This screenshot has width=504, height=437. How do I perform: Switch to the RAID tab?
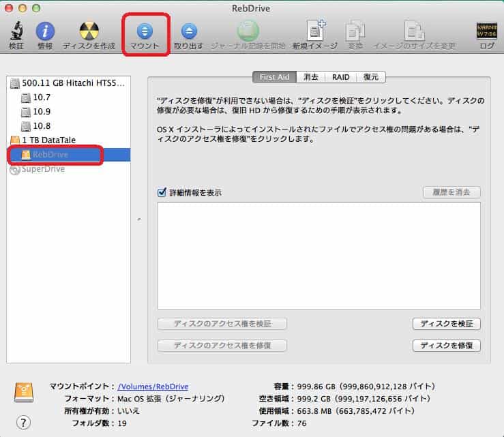341,77
